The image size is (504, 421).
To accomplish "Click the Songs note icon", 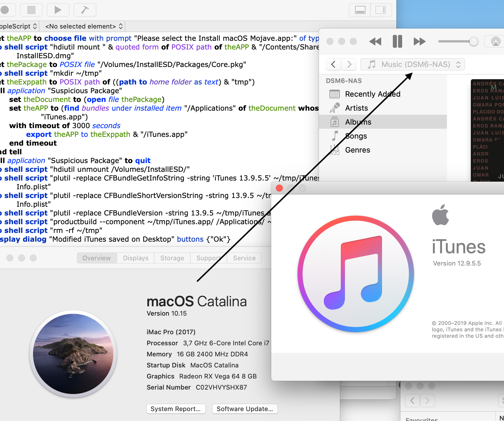I will [335, 136].
